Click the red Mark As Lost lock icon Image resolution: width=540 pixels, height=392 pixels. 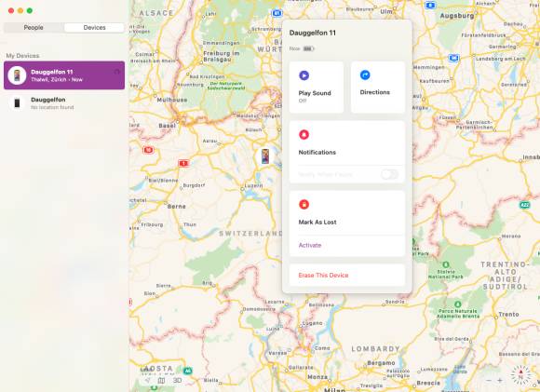point(304,204)
